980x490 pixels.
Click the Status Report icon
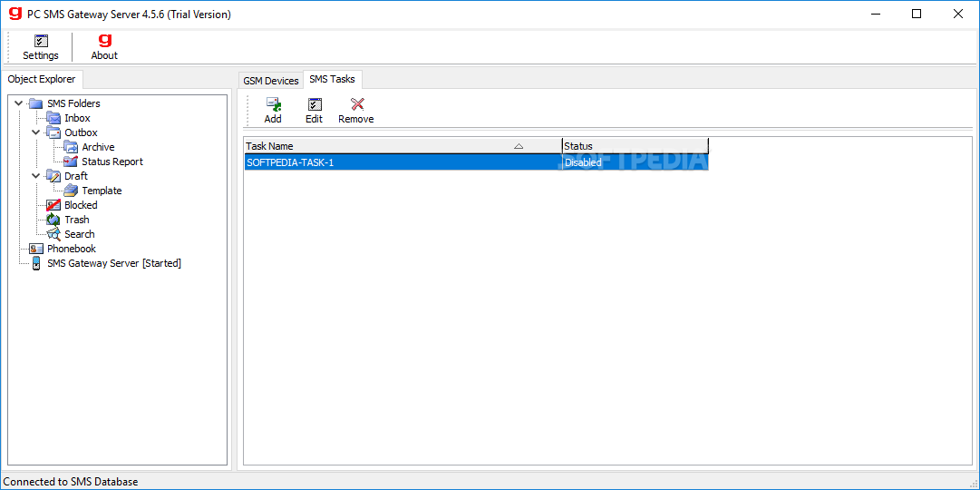click(71, 162)
